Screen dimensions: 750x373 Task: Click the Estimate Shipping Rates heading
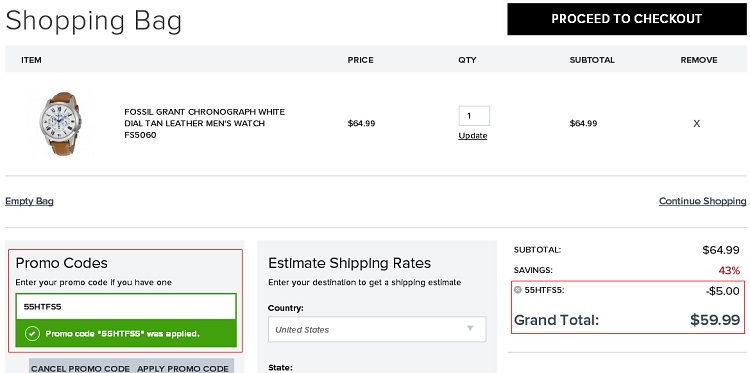coord(349,263)
